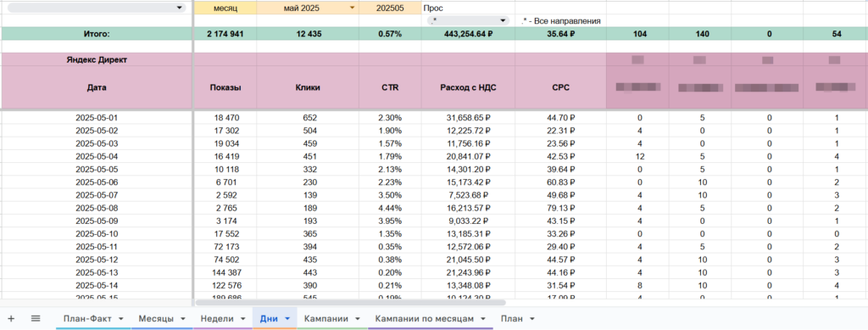Viewport: 868px width, 330px height.
Task: Select date cell 2025-05-01
Action: pos(97,118)
